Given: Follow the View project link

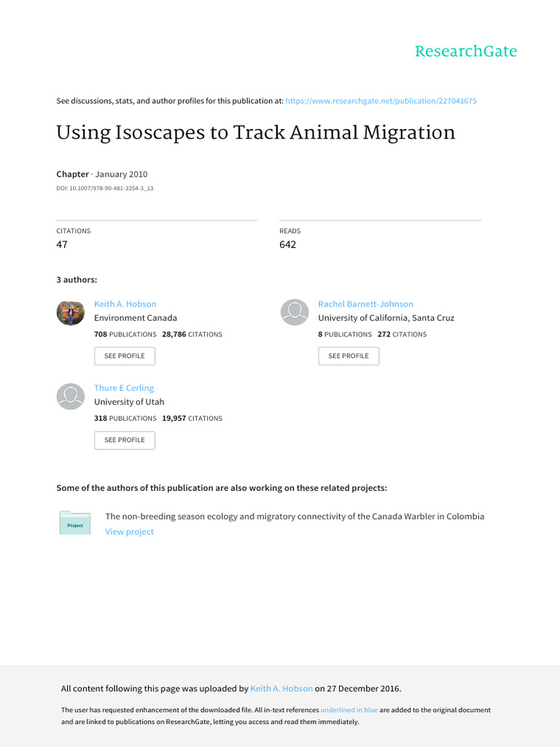Looking at the screenshot, I should click(130, 532).
